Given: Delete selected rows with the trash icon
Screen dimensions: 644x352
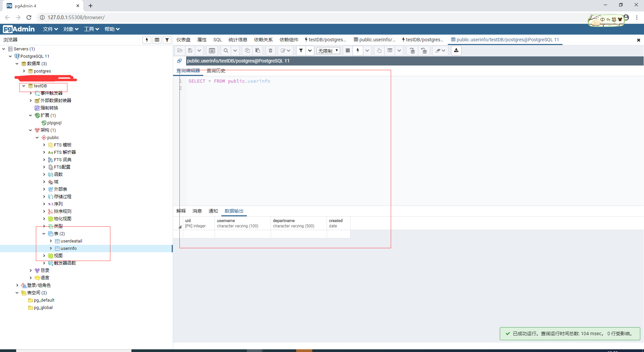Looking at the screenshot, I should coord(270,50).
